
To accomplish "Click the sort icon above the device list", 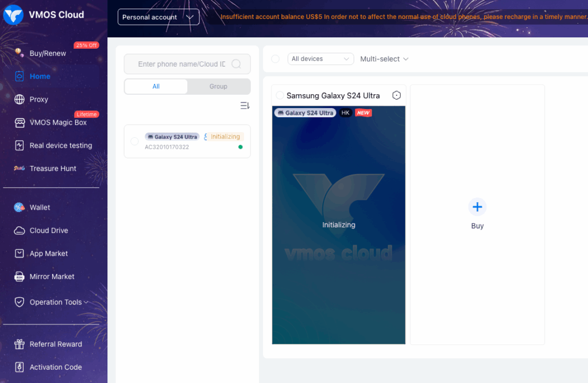I will (244, 105).
